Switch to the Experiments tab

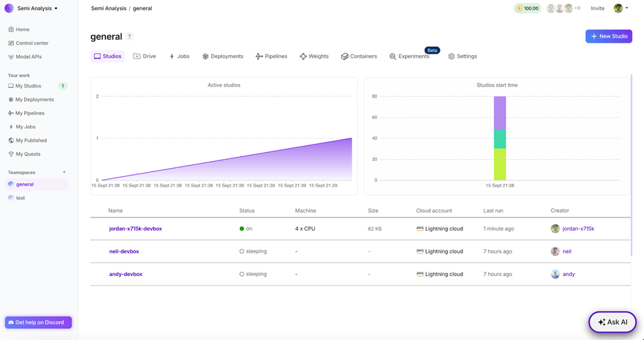409,56
